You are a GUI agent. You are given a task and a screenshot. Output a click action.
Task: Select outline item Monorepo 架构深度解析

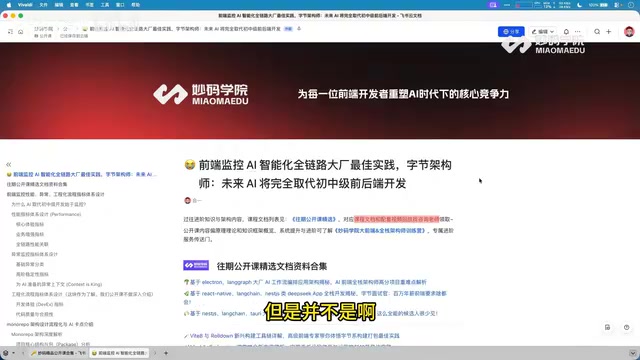[37, 334]
